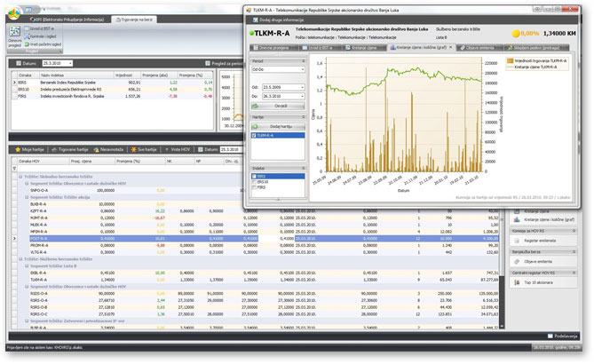Click the Nerazvrstane hartije toolbar icon
Screen dimensions: 594x364
pos(102,150)
